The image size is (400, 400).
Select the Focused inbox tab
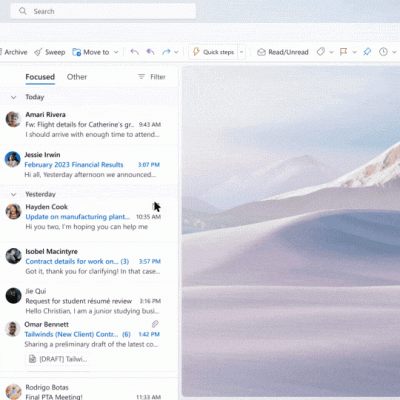pyautogui.click(x=40, y=77)
